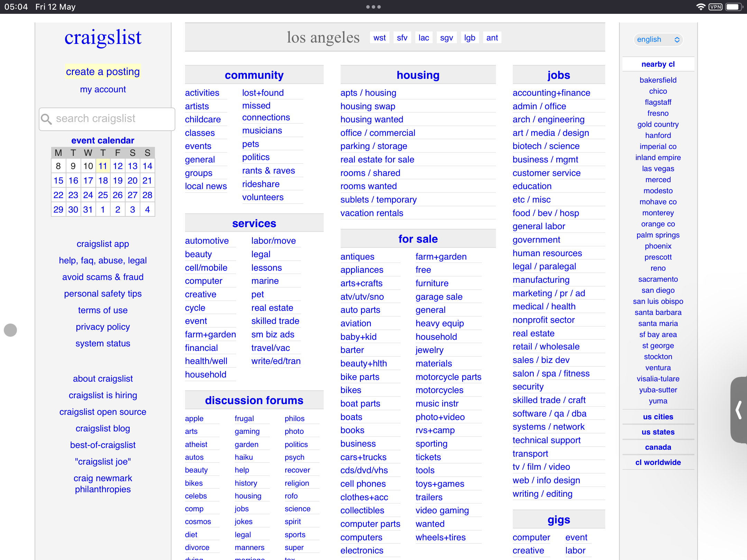
Task: Expand the cl worldwide section
Action: [658, 463]
